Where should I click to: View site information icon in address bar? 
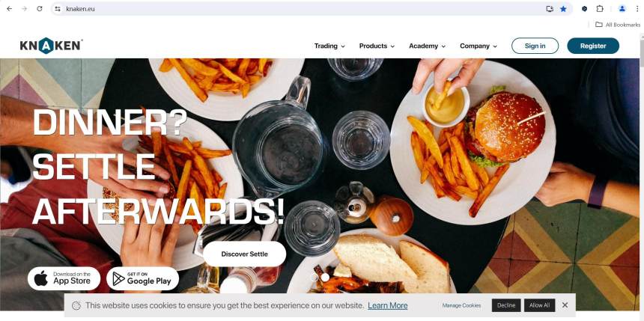tap(58, 9)
